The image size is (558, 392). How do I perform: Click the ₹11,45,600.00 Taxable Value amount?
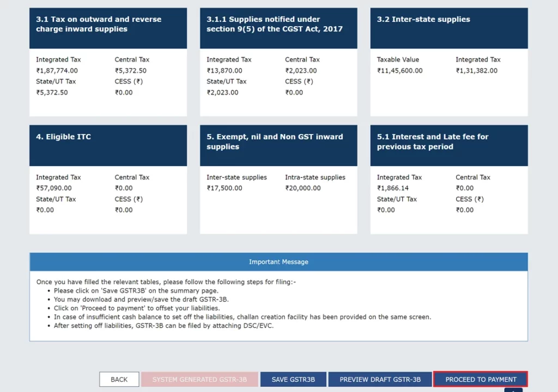399,71
